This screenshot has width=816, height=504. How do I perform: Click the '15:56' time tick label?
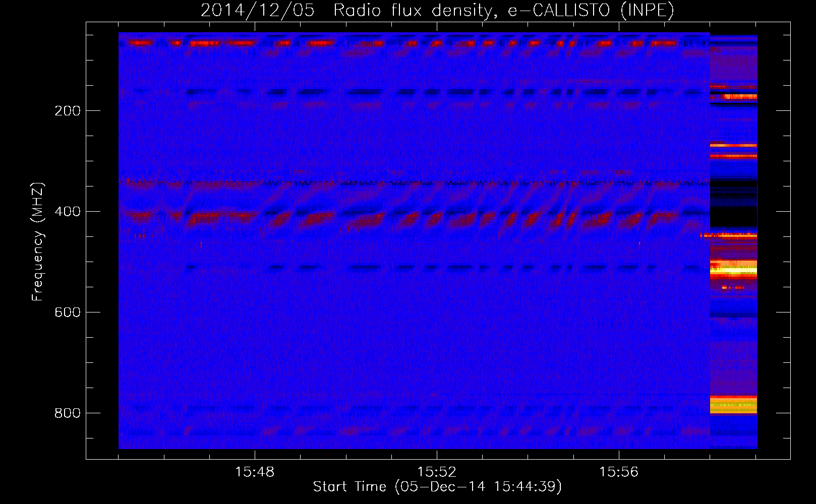[619, 472]
